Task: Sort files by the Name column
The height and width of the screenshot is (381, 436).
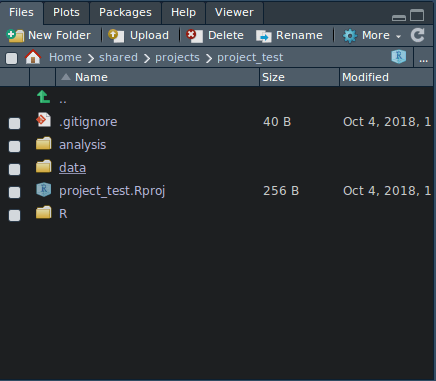Action: pyautogui.click(x=157, y=77)
